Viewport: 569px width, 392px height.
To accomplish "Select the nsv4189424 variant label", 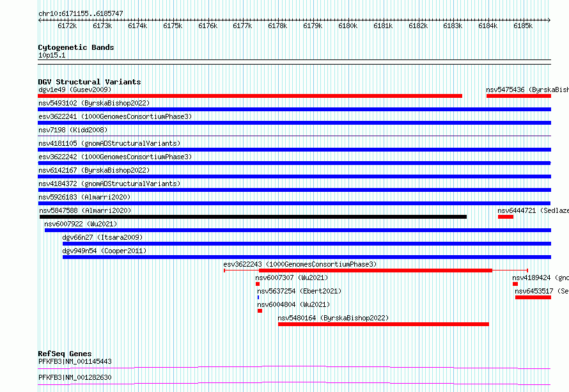I will pyautogui.click(x=540, y=278).
